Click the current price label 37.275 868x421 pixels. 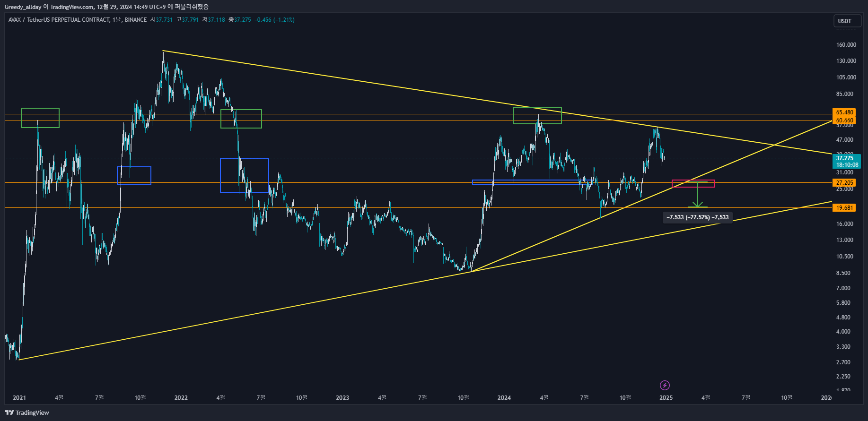(845, 158)
